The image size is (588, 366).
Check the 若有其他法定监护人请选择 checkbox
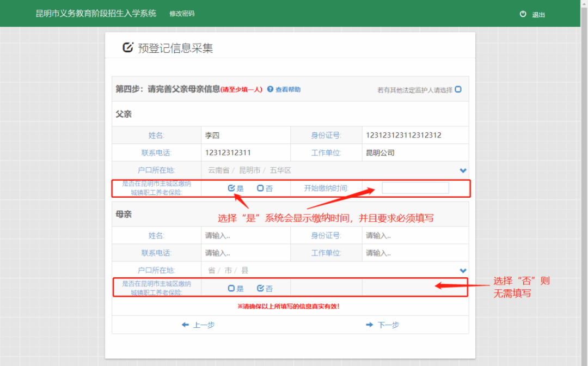tap(458, 89)
